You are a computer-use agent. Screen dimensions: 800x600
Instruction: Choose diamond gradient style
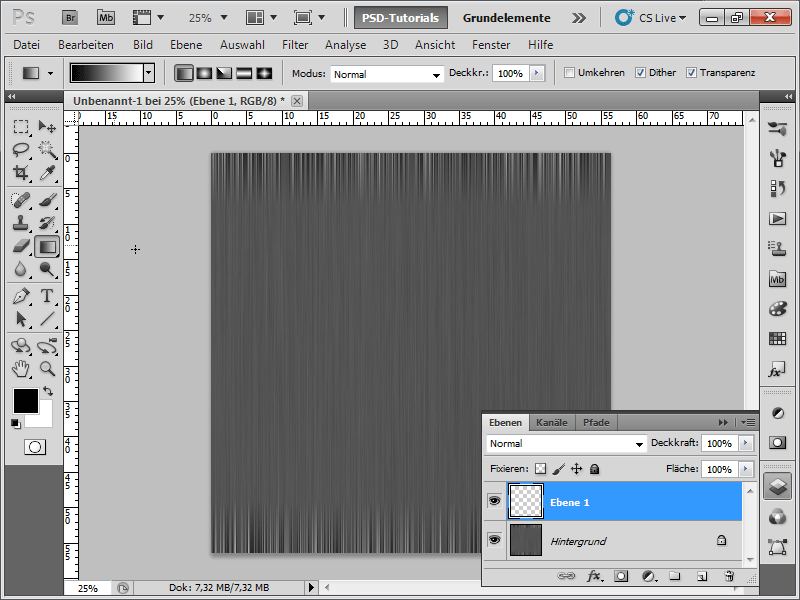pyautogui.click(x=264, y=73)
